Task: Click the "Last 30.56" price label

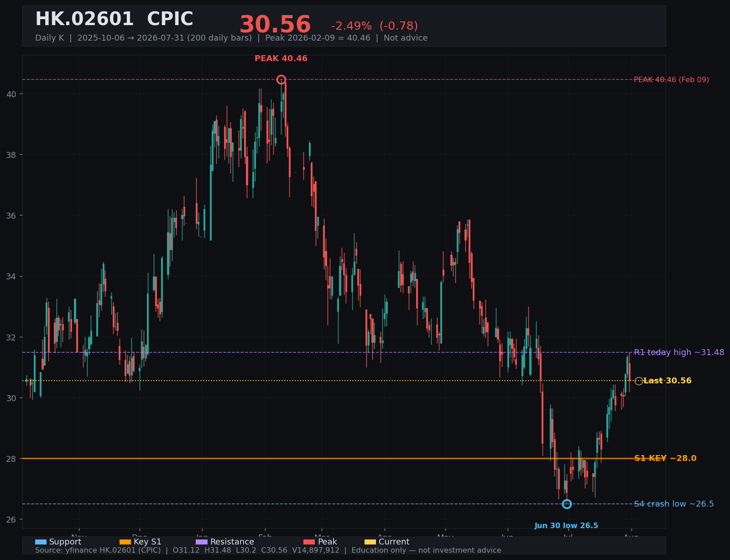Action: click(667, 381)
